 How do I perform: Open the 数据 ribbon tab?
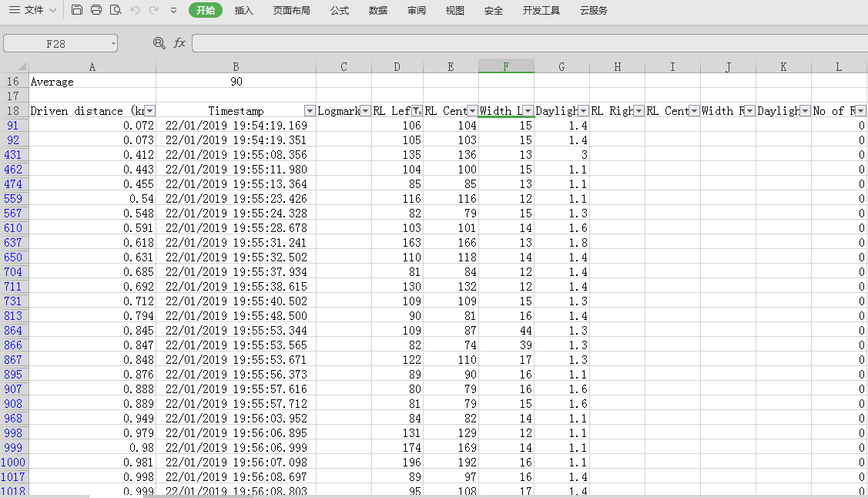tap(378, 10)
